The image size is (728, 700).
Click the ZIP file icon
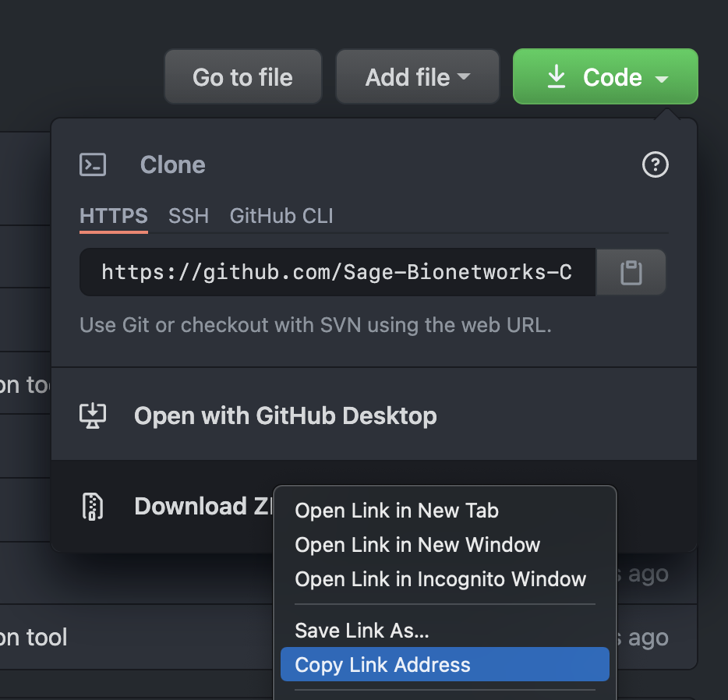click(93, 506)
